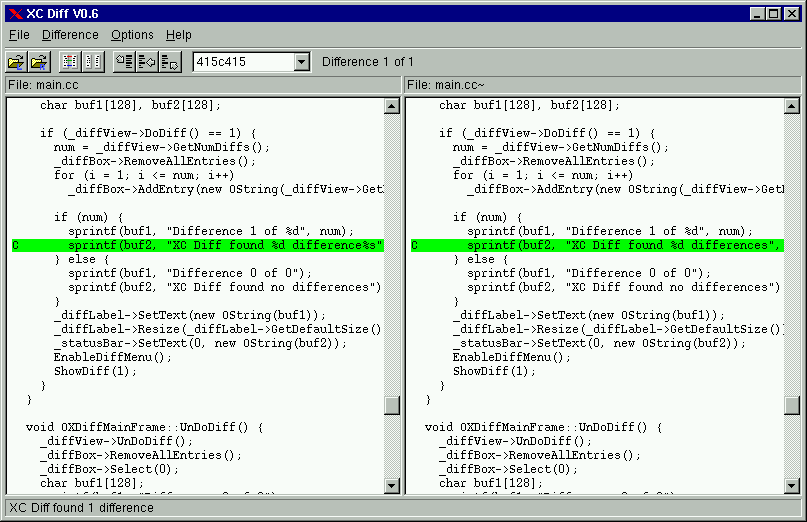The height and width of the screenshot is (522, 807).
Task: Click 'for (i = 1; i <= num; i++)' left pane
Action: (144, 175)
